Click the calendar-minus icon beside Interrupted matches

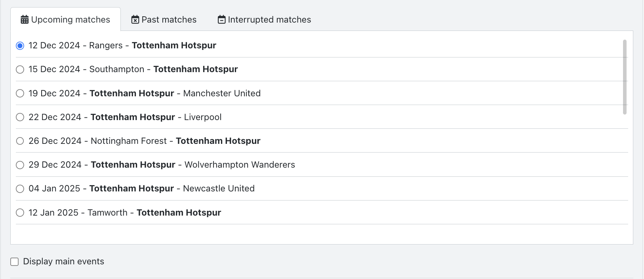(x=222, y=19)
